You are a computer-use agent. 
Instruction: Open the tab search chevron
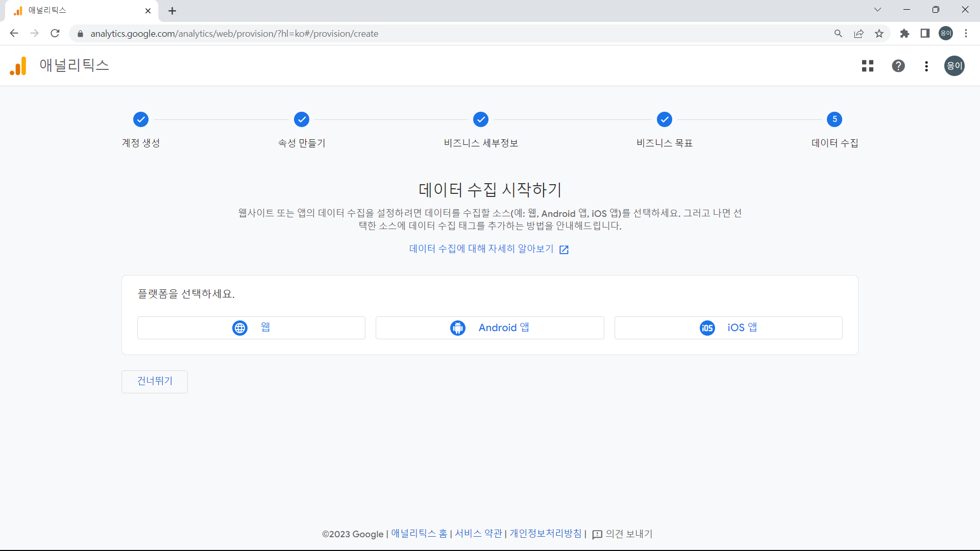(878, 9)
